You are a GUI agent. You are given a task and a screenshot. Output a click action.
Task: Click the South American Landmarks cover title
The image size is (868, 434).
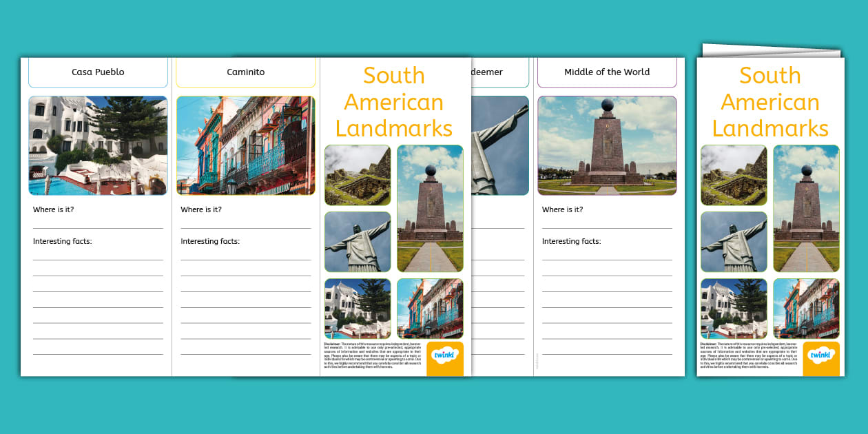coord(770,102)
